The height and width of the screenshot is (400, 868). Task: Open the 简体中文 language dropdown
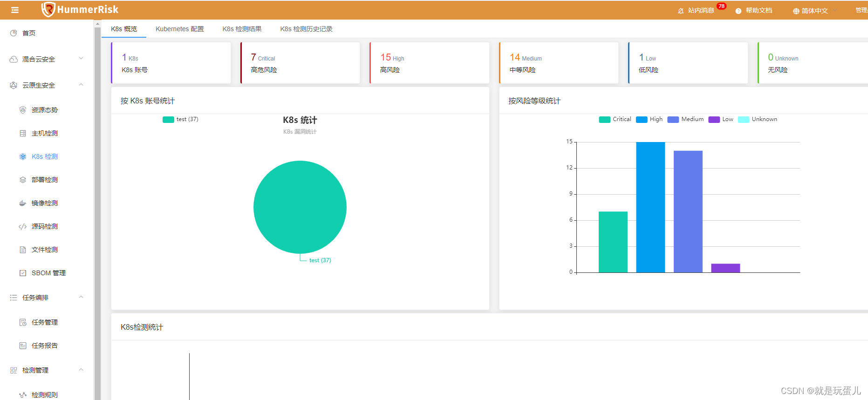pyautogui.click(x=815, y=11)
